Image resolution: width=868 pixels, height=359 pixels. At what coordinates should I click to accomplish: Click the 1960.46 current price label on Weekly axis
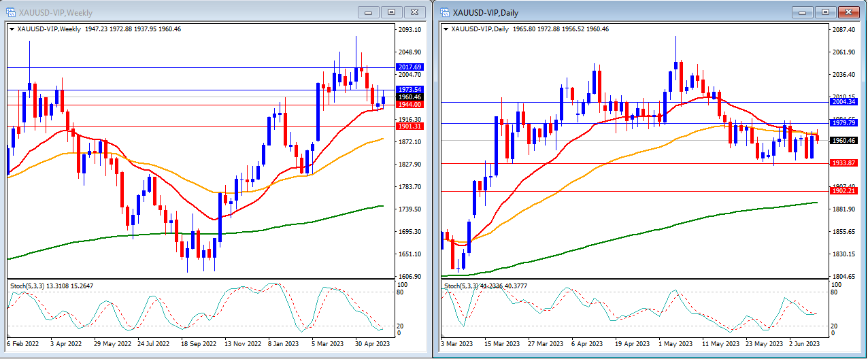pyautogui.click(x=410, y=97)
